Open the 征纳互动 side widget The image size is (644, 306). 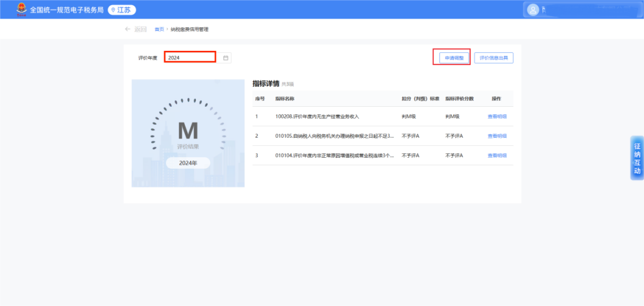point(637,158)
